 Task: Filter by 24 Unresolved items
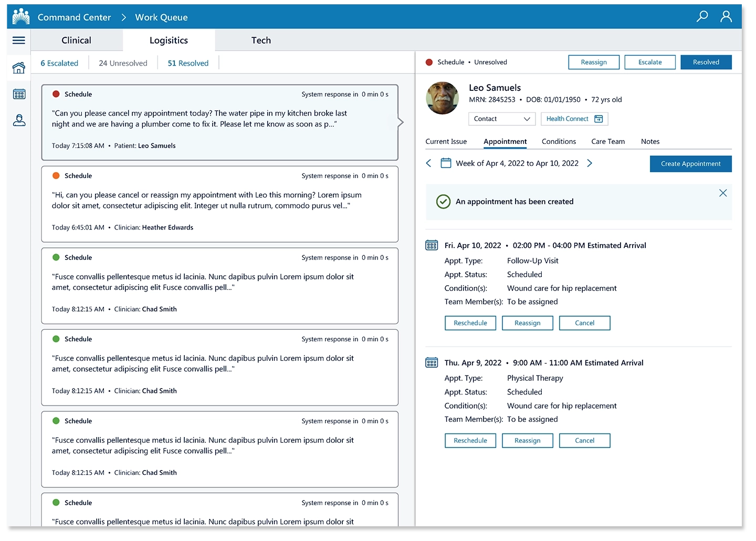(x=123, y=63)
